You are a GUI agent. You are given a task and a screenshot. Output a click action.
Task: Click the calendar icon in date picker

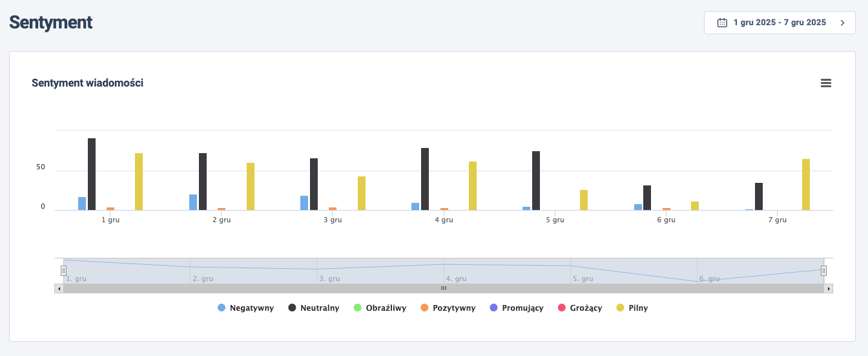click(723, 23)
